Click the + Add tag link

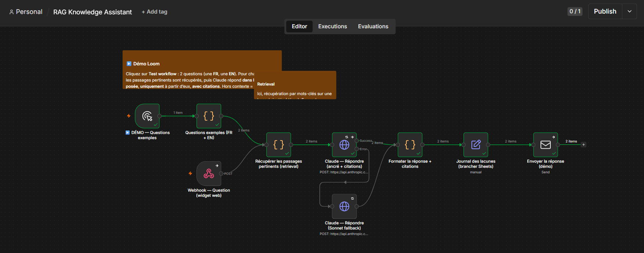155,12
